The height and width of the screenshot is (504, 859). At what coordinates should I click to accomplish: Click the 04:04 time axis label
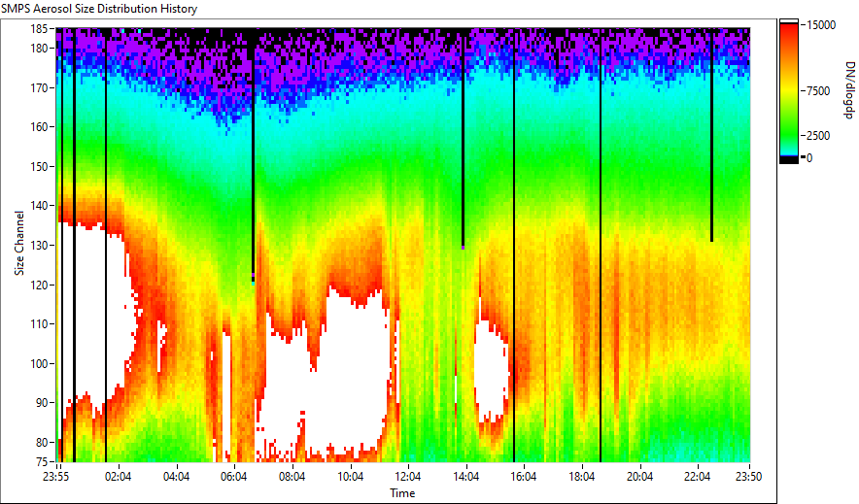[176, 477]
